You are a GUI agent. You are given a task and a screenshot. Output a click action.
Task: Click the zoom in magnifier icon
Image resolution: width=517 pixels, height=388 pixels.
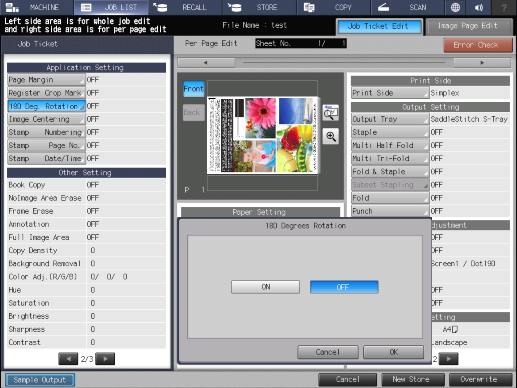click(331, 136)
